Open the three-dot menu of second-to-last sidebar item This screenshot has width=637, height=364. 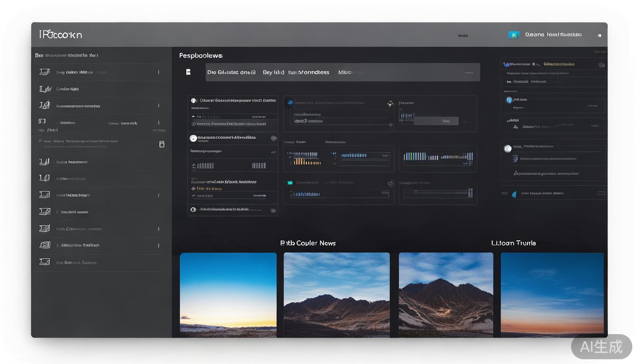pyautogui.click(x=158, y=246)
